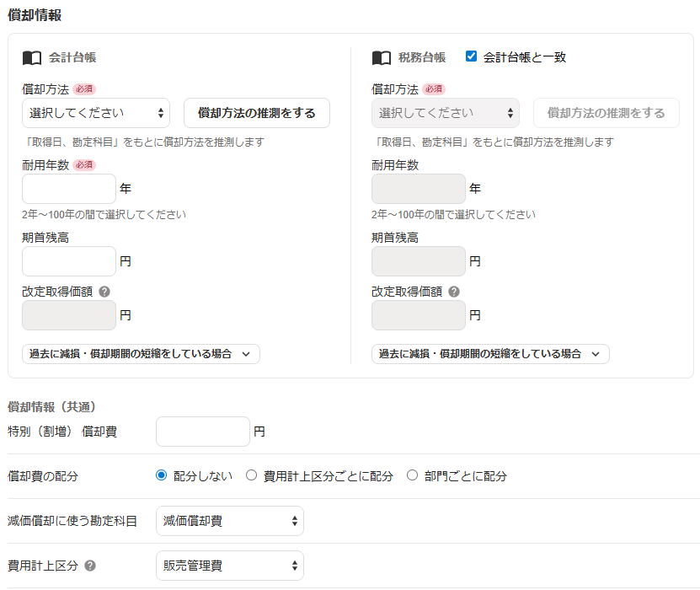Click 会計台帳 2年～100年の間で選択してください hint
This screenshot has width=700, height=590.
[x=104, y=214]
